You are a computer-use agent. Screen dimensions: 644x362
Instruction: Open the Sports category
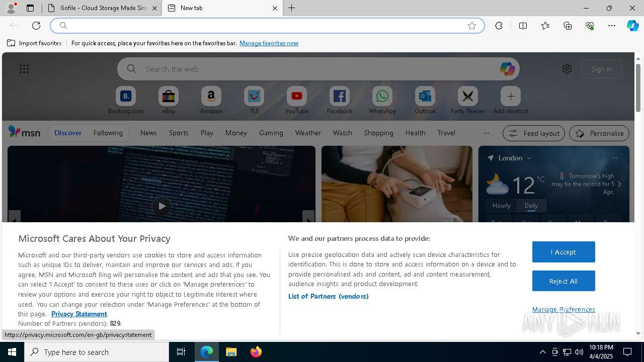coord(179,133)
